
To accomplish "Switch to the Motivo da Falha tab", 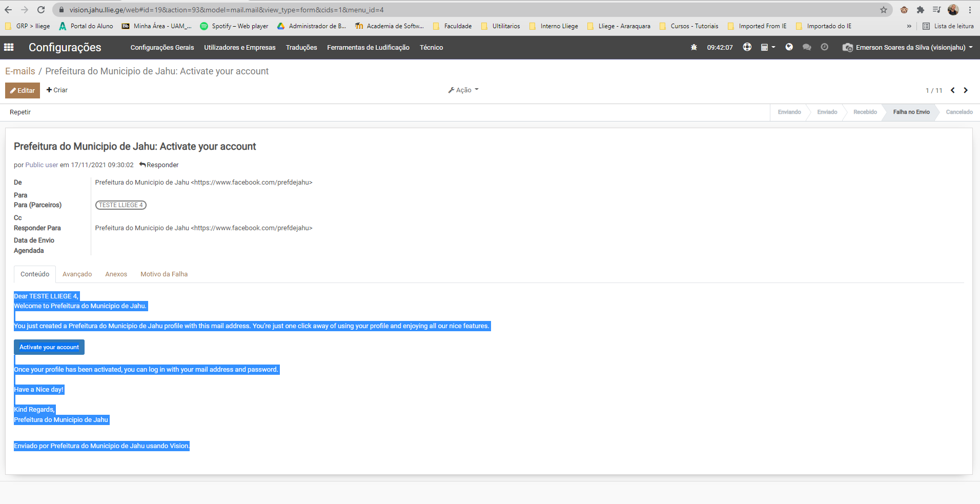I will pyautogui.click(x=164, y=274).
